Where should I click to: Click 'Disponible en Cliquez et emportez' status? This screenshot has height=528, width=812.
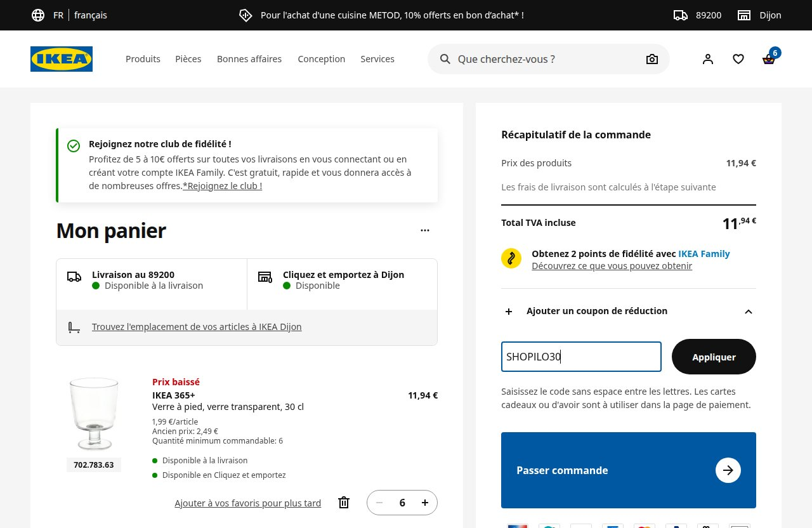click(x=224, y=475)
